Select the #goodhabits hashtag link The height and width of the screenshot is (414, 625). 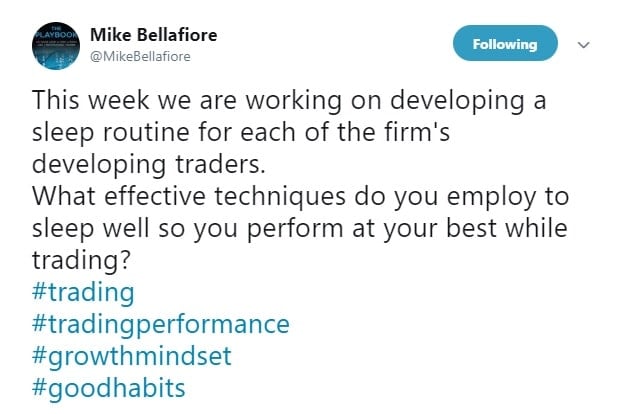tap(108, 388)
